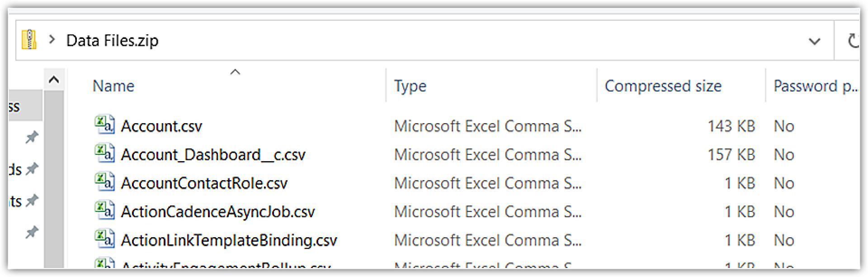Click the sidebar scroll up arrow

click(x=54, y=80)
